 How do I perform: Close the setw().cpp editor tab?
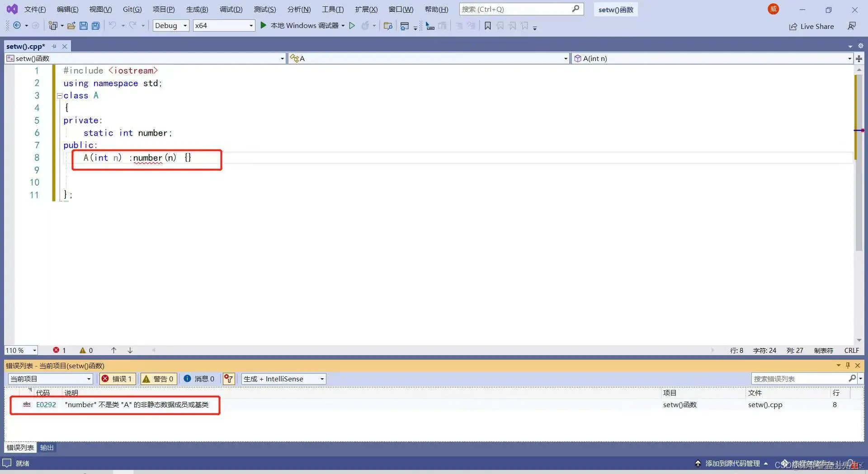[x=65, y=46]
